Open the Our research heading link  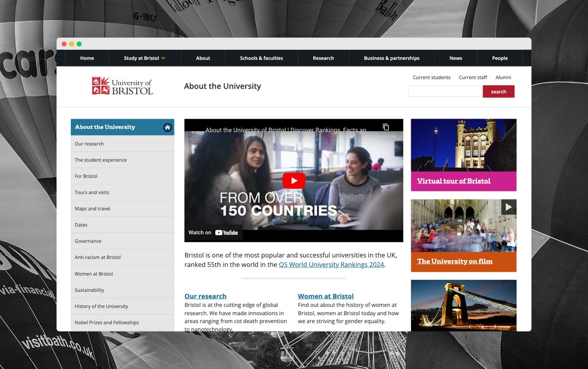click(205, 296)
